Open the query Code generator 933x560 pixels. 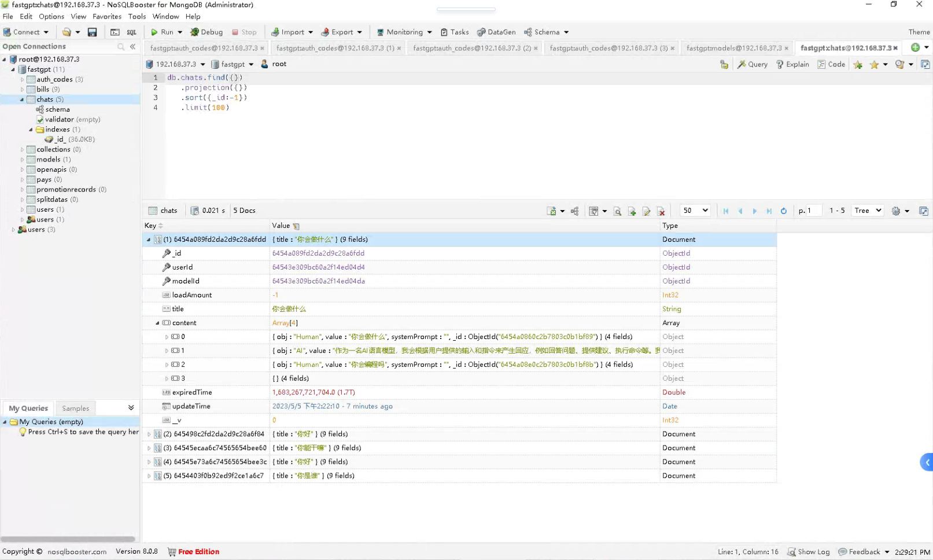pos(831,64)
